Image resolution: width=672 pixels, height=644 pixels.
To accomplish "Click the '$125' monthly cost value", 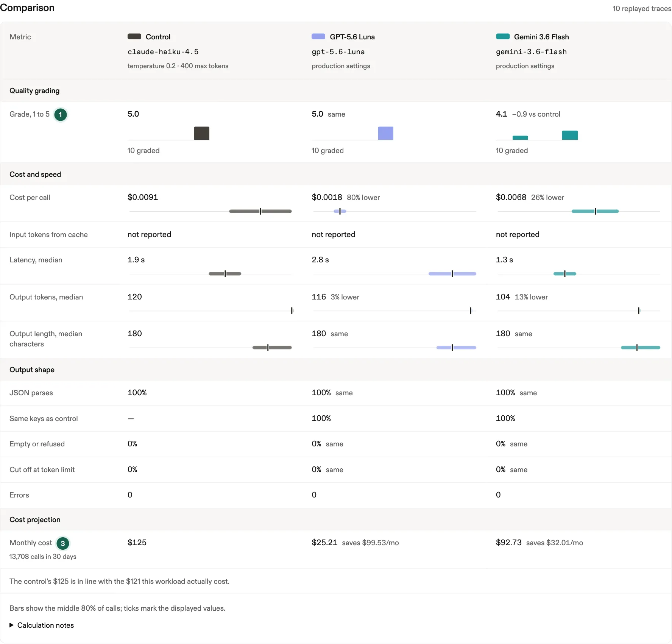I will tap(137, 543).
